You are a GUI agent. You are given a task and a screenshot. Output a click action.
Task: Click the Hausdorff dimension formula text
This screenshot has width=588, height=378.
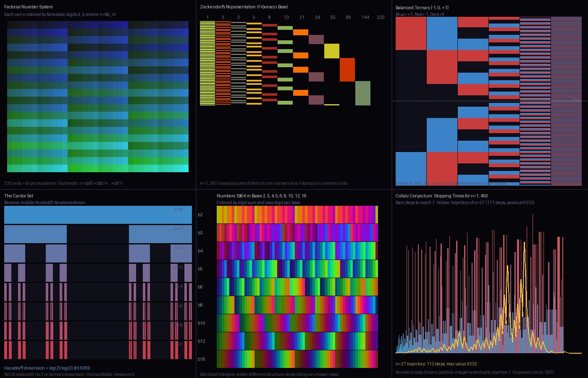coord(47,368)
